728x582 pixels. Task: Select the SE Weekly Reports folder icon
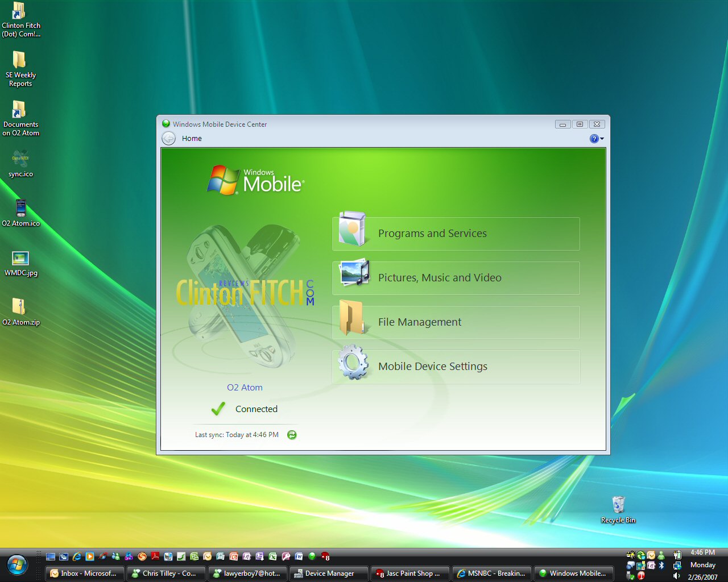20,69
